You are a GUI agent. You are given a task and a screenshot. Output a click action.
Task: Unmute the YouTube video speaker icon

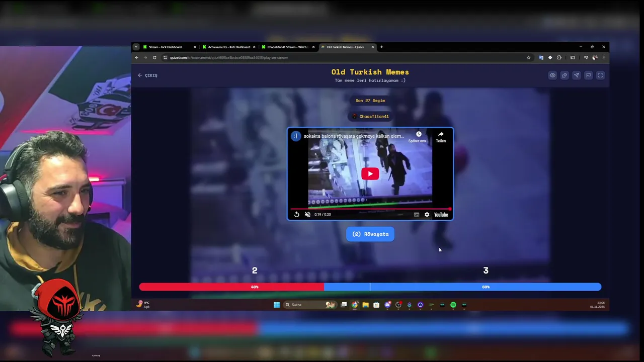[307, 215]
